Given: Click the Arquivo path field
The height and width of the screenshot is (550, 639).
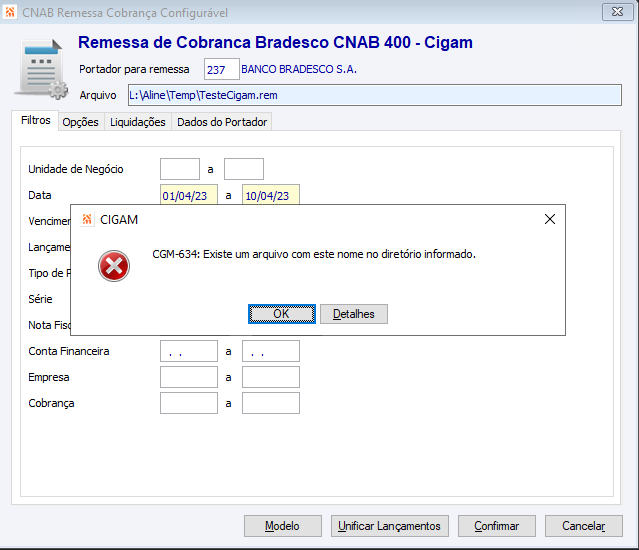Looking at the screenshot, I should point(375,95).
